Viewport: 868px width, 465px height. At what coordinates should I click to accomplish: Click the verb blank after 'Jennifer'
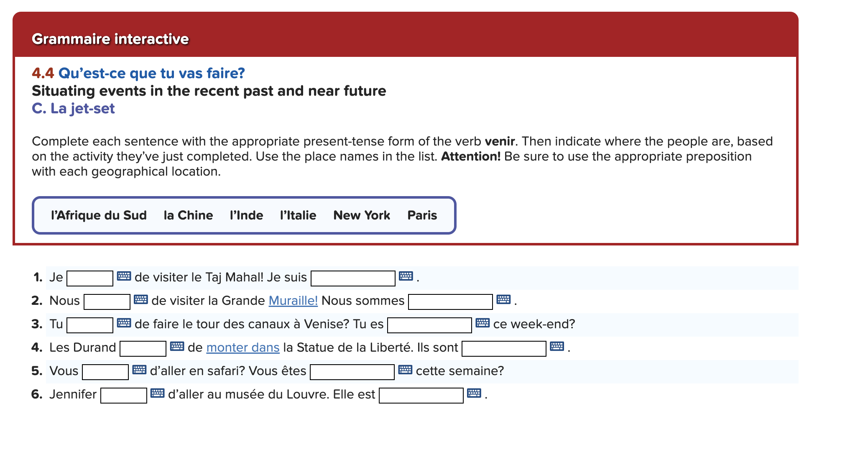(x=123, y=395)
